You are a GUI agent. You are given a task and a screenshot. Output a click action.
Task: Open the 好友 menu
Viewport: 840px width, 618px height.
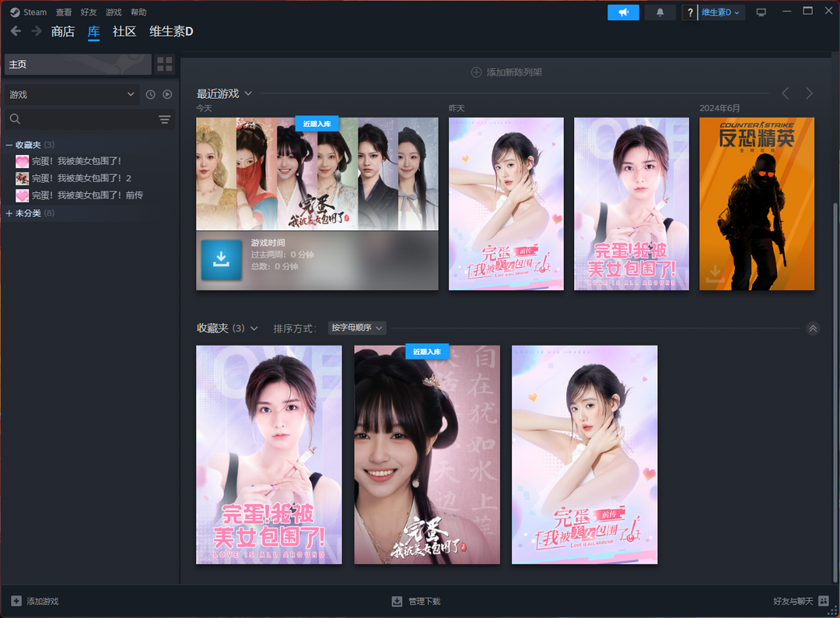click(x=89, y=12)
